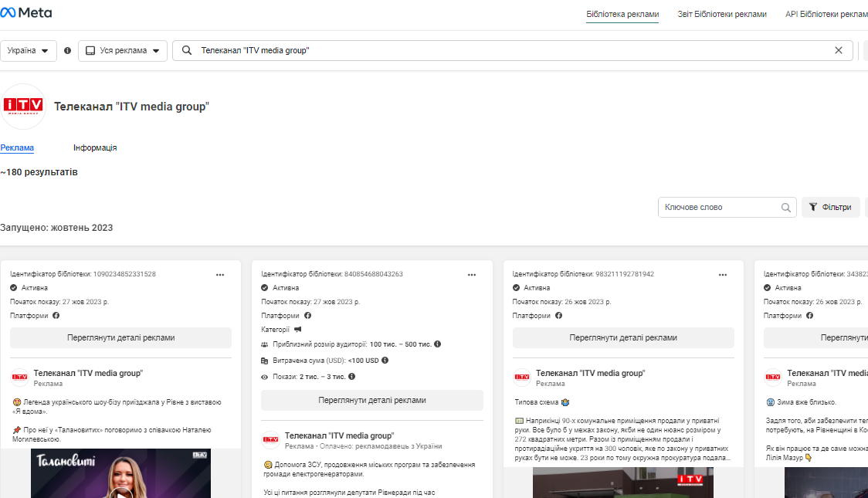Open the page name link in the first ad post
Image resolution: width=868 pixels, height=498 pixels.
point(88,373)
